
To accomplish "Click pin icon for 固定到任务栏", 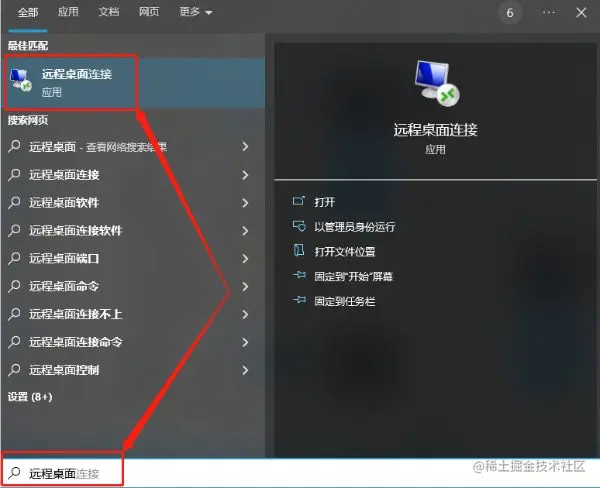I will point(299,300).
